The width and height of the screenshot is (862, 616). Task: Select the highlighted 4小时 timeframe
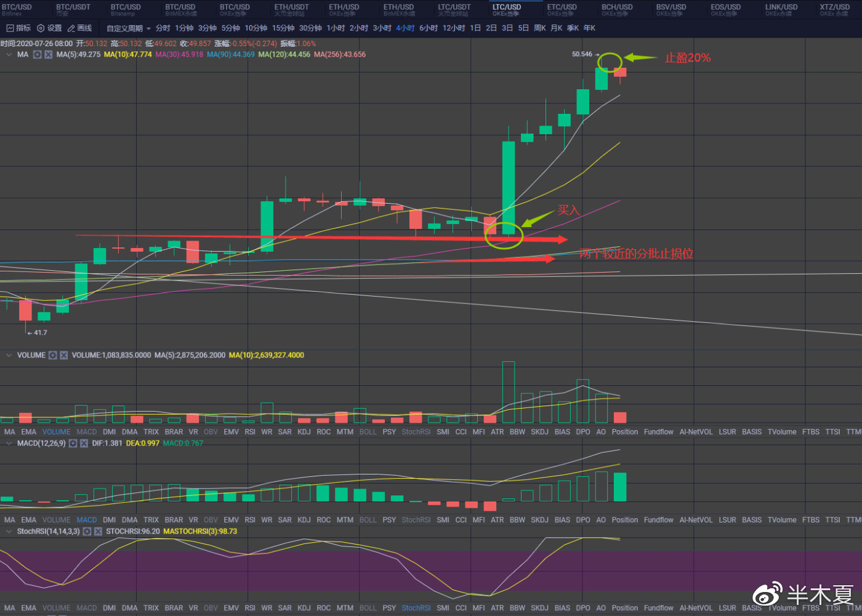(405, 28)
